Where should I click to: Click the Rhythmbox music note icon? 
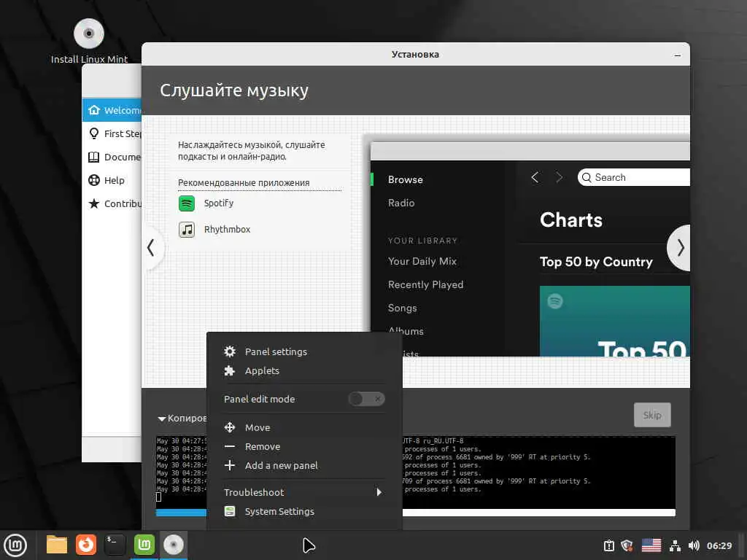[187, 230]
